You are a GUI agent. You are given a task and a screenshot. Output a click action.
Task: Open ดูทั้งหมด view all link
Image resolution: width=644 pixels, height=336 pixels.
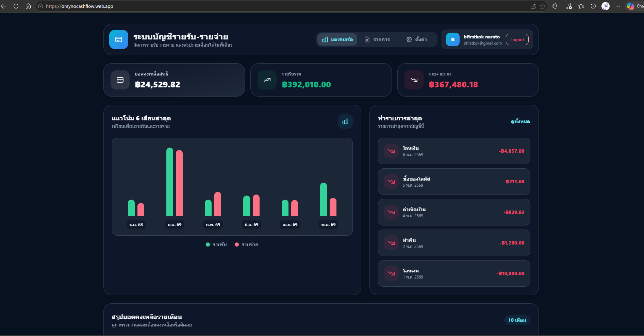[x=520, y=121]
